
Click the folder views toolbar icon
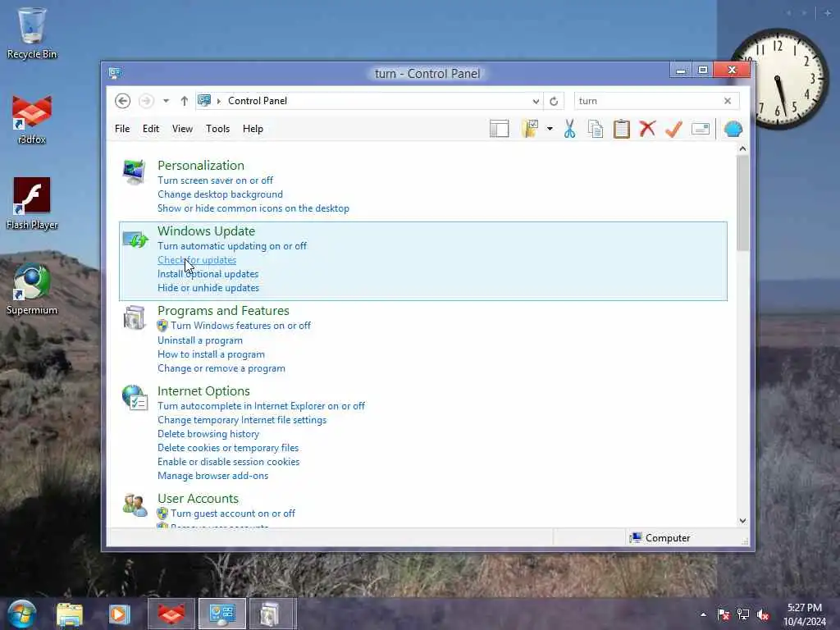(x=530, y=129)
